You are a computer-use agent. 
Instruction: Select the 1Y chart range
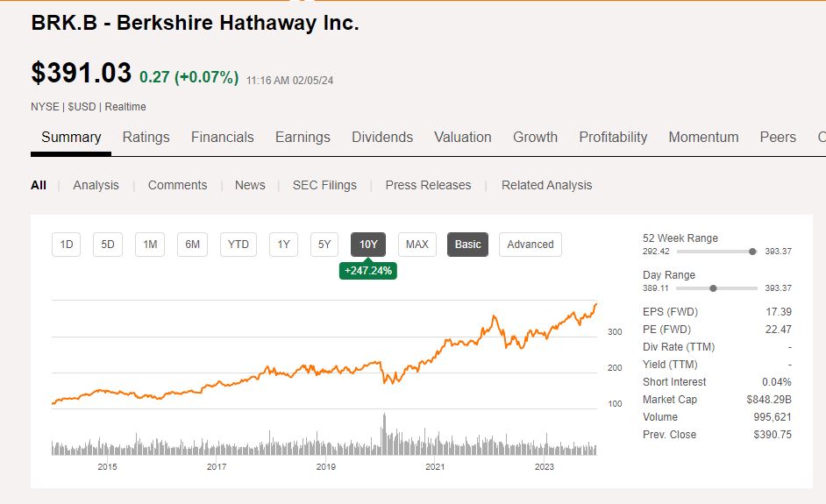tap(283, 245)
